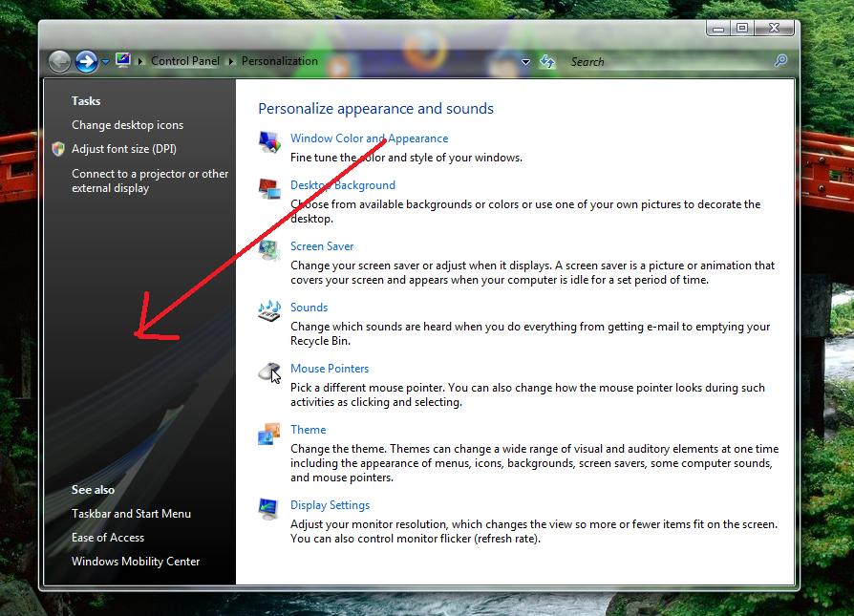Expand the arrow after Control Panel breadcrumb
The width and height of the screenshot is (854, 616).
pos(231,61)
